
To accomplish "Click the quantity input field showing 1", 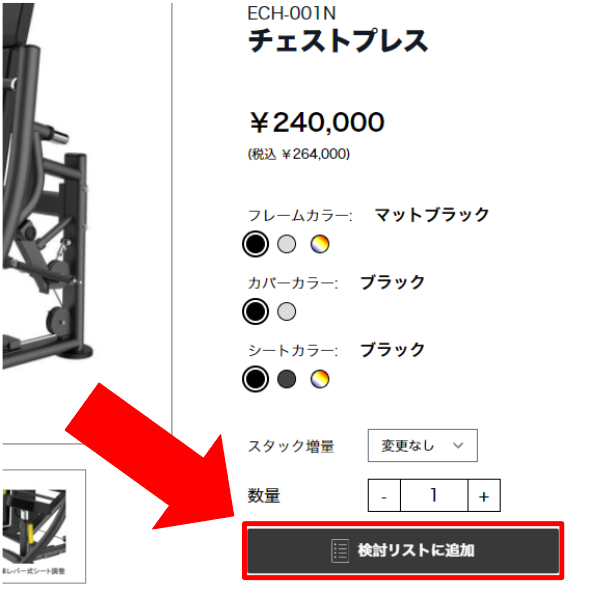I will tap(434, 496).
